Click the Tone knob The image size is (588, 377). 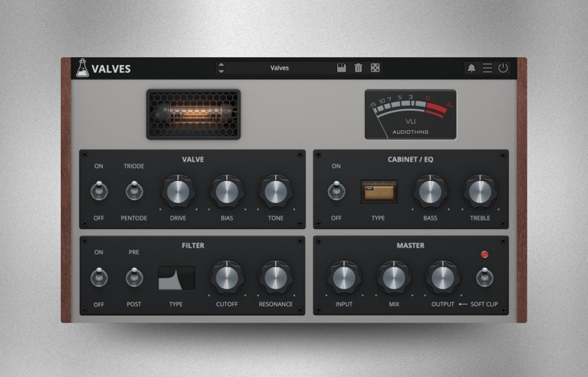tap(276, 192)
